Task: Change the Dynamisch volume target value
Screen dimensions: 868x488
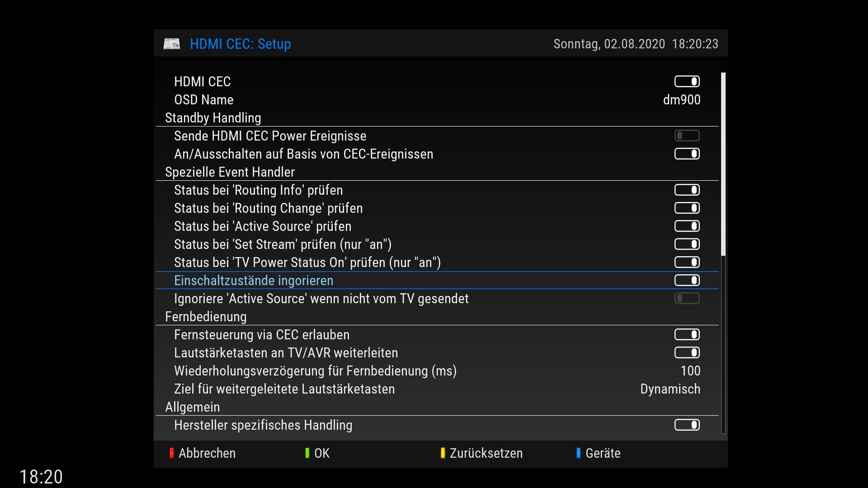Action: 670,389
